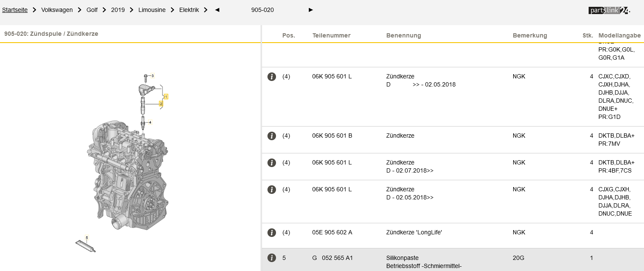Image resolution: width=644 pixels, height=271 pixels.
Task: Open info for Zündkerze from 02.05.2018
Action: (271, 190)
